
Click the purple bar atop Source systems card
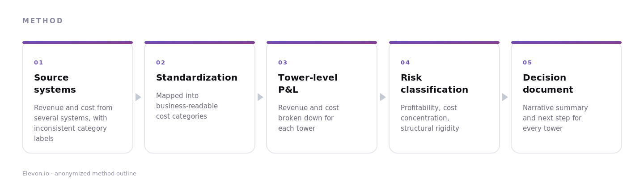click(x=77, y=43)
